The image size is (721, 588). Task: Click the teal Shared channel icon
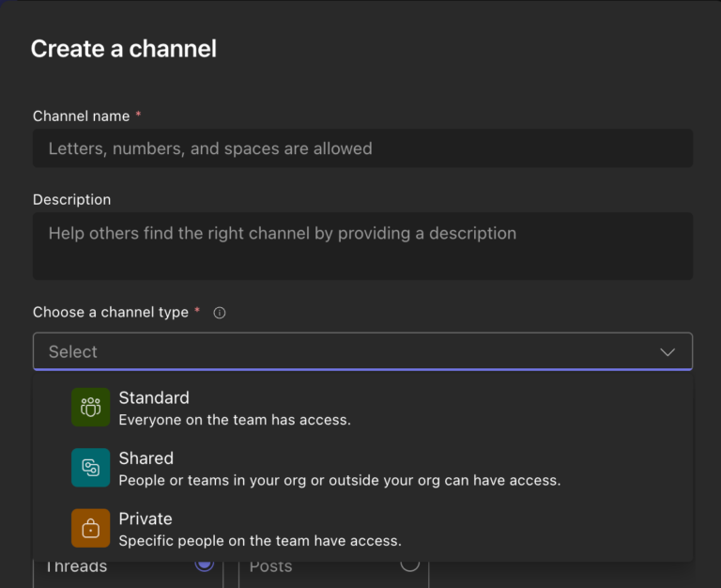[x=90, y=468]
